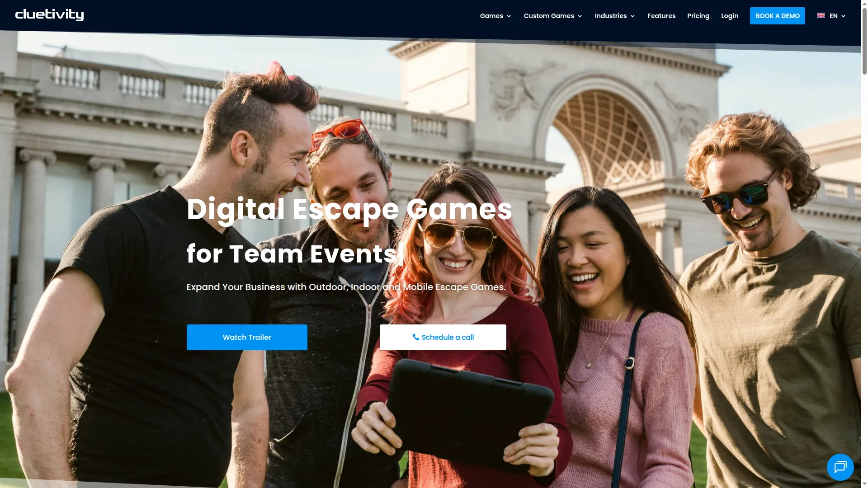Select EN language label

pos(834,16)
